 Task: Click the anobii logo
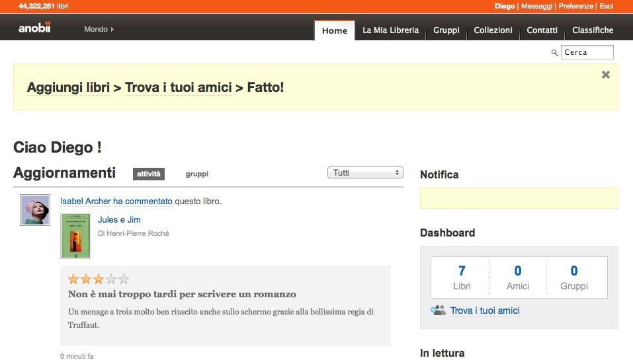coord(34,28)
